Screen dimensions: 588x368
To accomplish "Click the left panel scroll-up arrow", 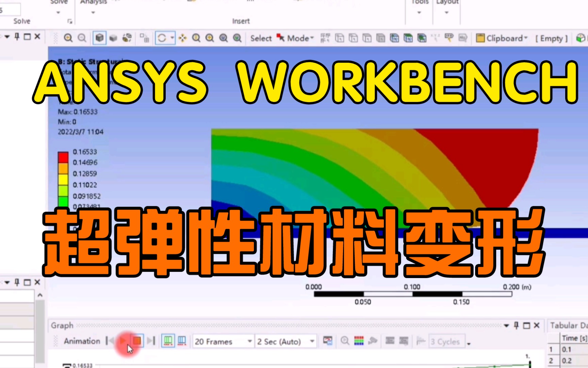I will pyautogui.click(x=40, y=295).
